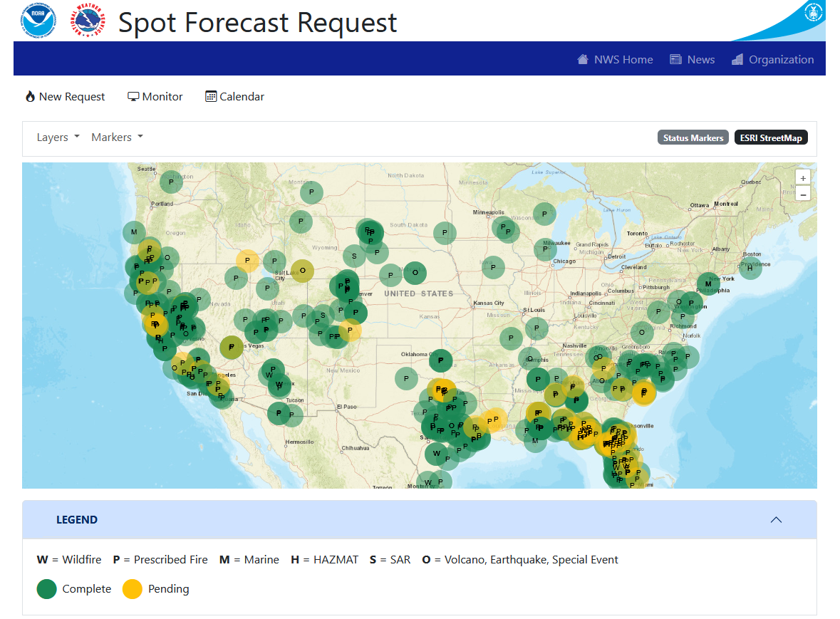The image size is (840, 619).
Task: Toggle the Status Markers badge
Action: tap(693, 138)
